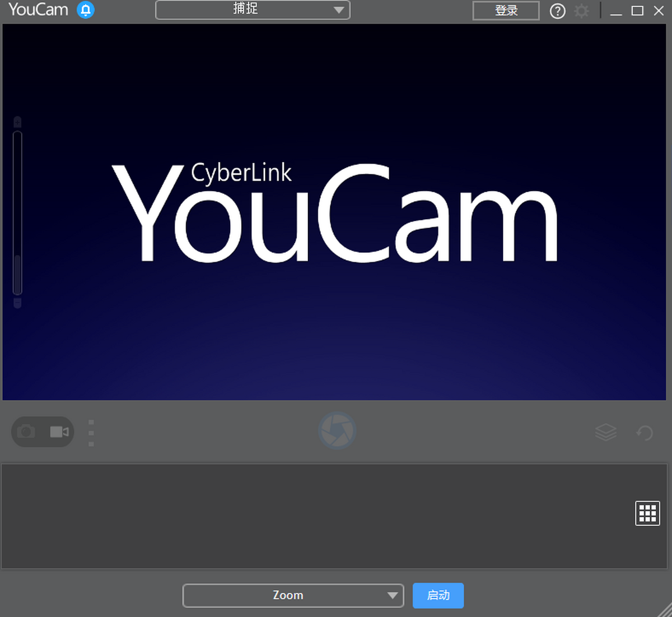Click the vertical zoom slider track
The height and width of the screenshot is (617, 672).
(17, 213)
